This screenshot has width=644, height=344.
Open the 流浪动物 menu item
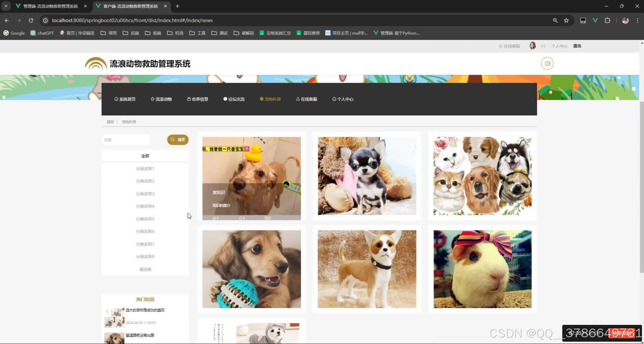[161, 99]
